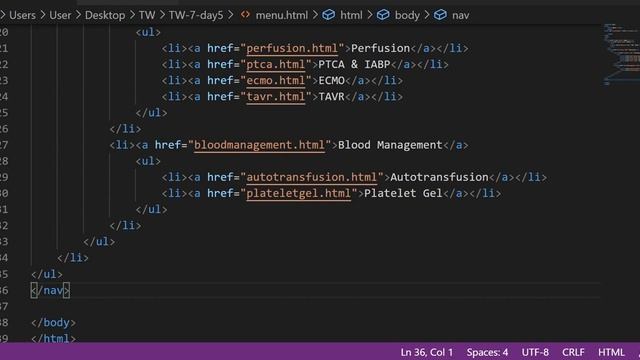Open Go to Line via Ln 36, Col 1
The height and width of the screenshot is (360, 640).
pyautogui.click(x=427, y=352)
